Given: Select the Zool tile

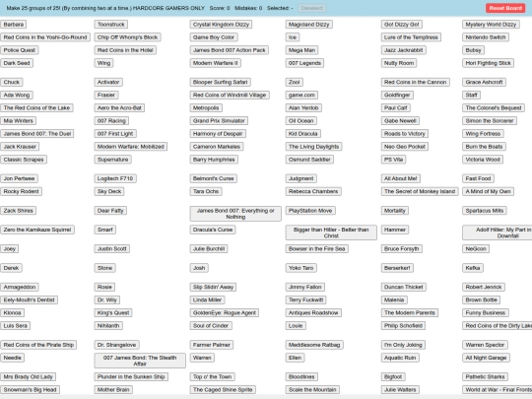Looking at the screenshot, I should [x=295, y=82].
